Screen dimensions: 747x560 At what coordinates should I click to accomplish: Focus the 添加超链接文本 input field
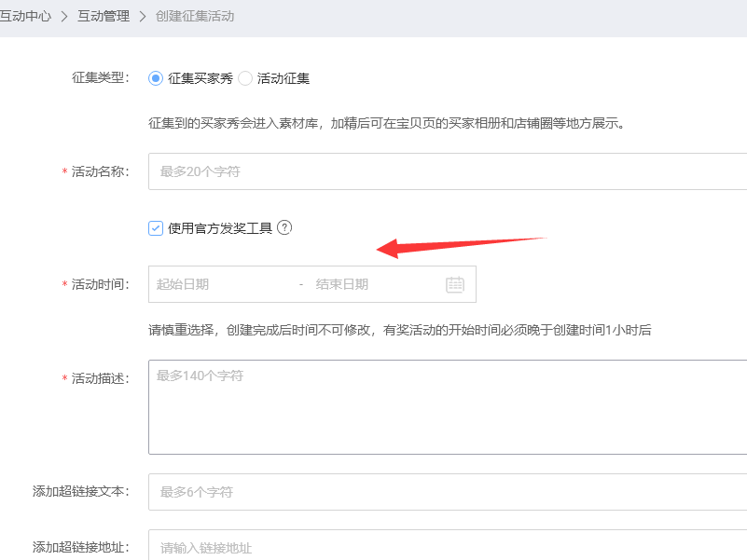[448, 492]
